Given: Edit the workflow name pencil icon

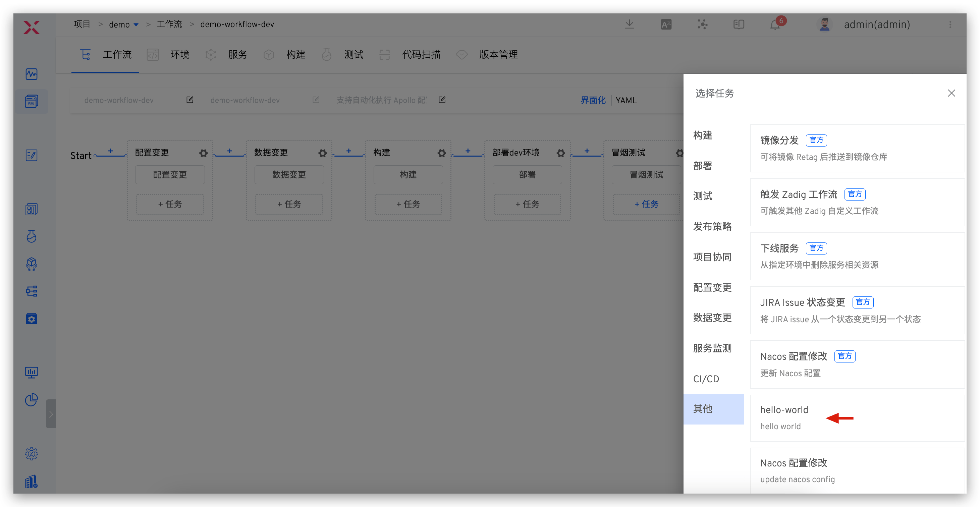Looking at the screenshot, I should pos(190,100).
